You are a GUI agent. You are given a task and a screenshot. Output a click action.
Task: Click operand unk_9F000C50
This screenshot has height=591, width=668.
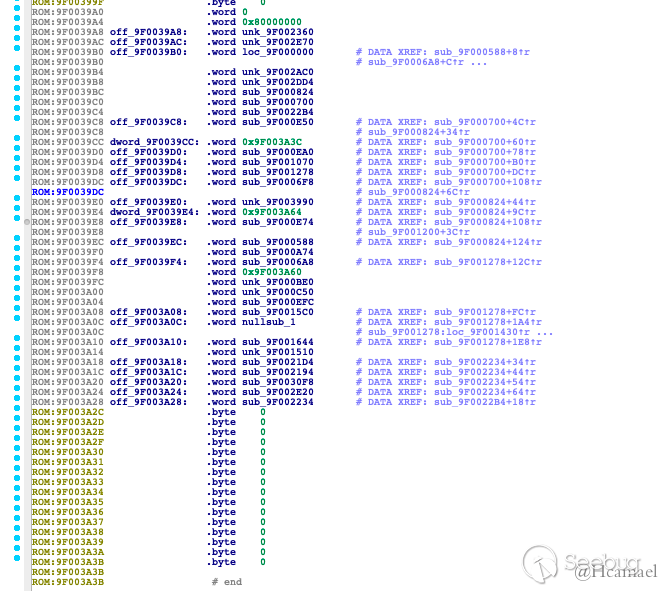278,292
